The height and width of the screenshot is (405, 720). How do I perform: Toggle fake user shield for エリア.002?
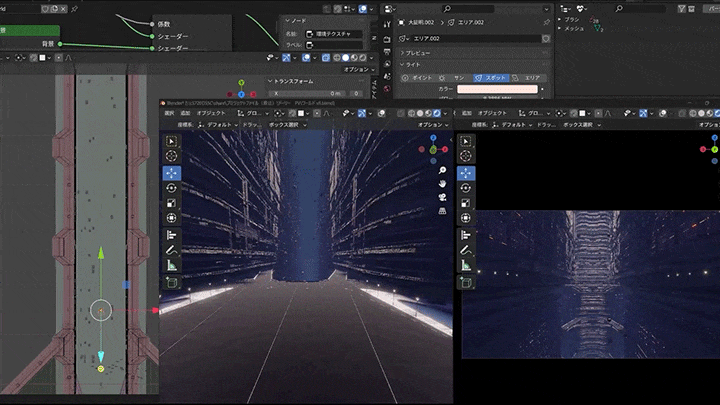[x=546, y=39]
